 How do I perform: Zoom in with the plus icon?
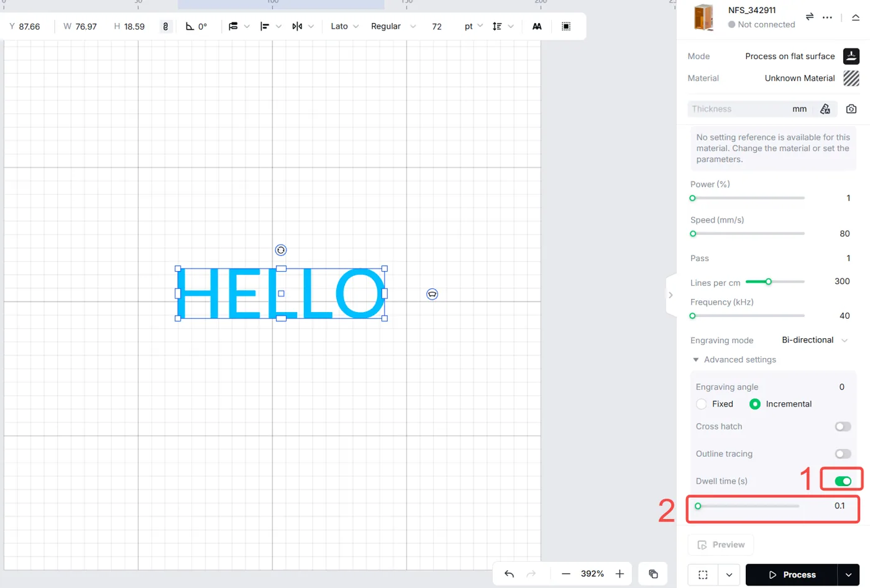click(620, 574)
